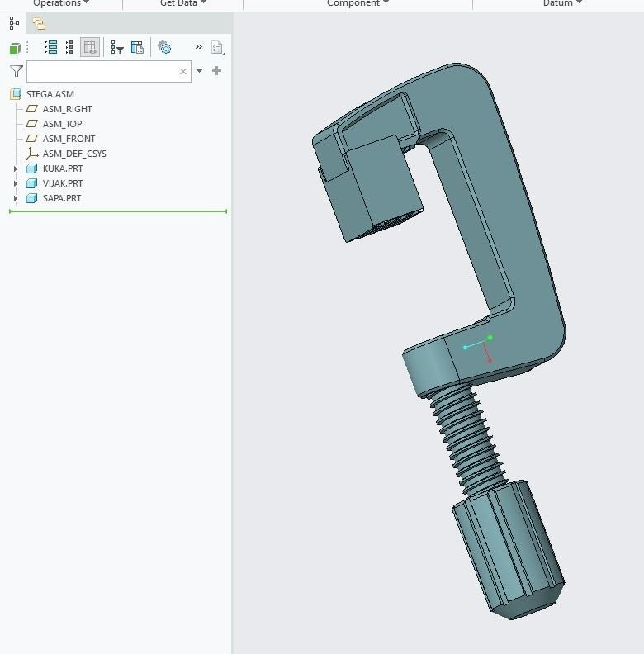Click the plus button next to search

click(x=217, y=71)
